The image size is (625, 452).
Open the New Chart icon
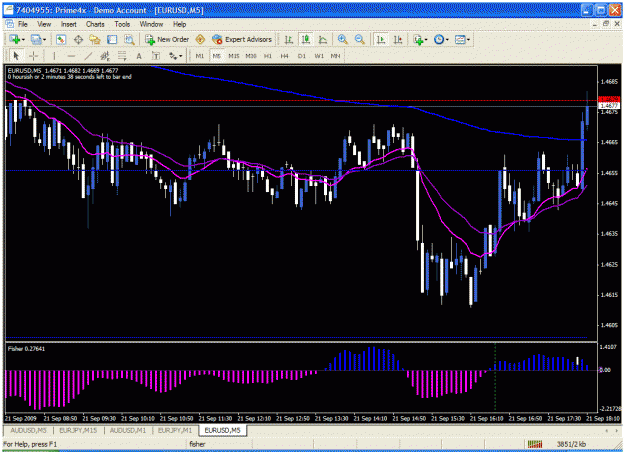pos(15,39)
